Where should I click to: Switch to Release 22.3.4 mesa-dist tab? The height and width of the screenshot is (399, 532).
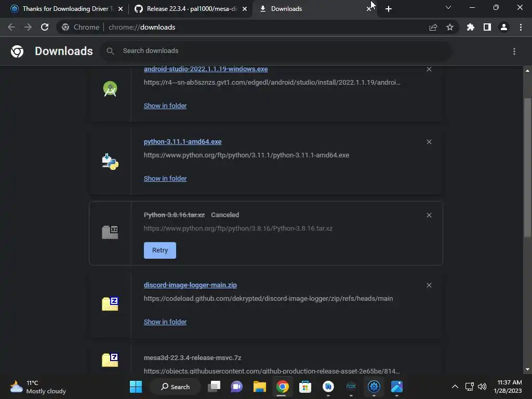[190, 9]
